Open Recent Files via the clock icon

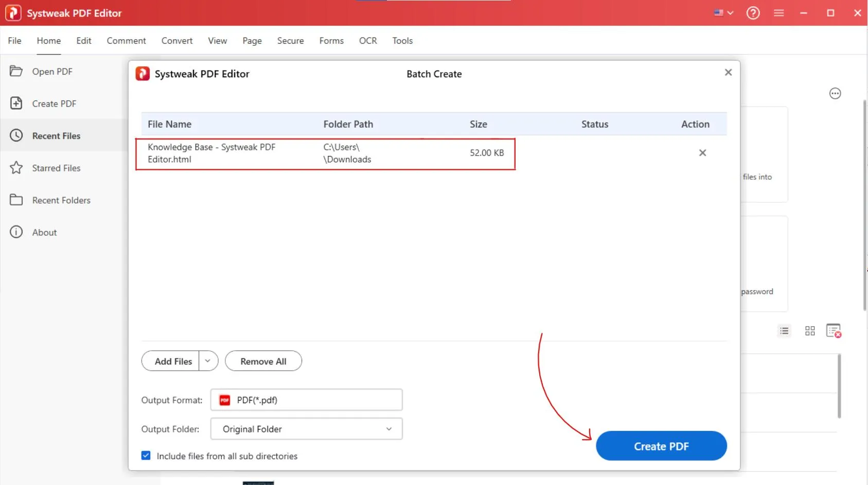click(16, 135)
